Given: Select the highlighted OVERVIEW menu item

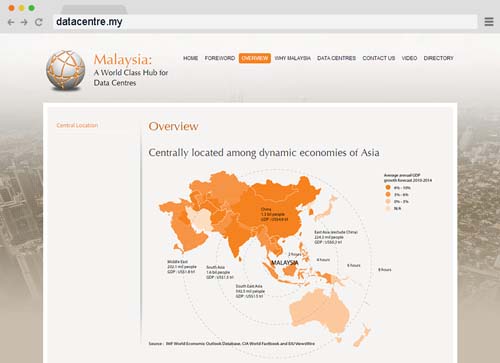Looking at the screenshot, I should coord(255,58).
